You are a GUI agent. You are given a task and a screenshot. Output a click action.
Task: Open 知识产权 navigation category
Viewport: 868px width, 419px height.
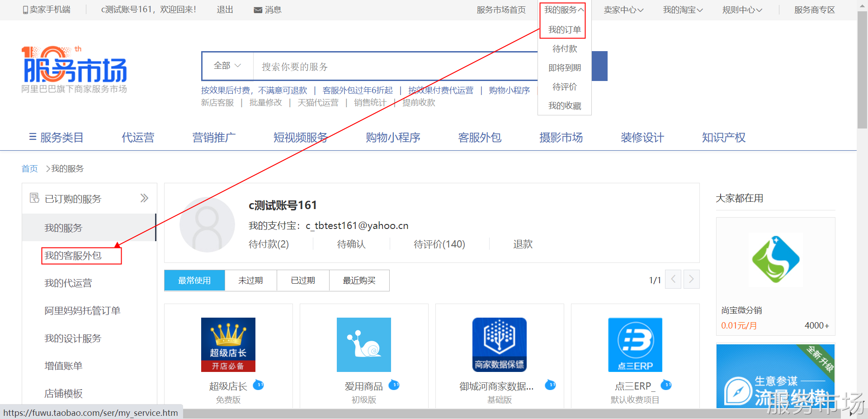pyautogui.click(x=724, y=138)
